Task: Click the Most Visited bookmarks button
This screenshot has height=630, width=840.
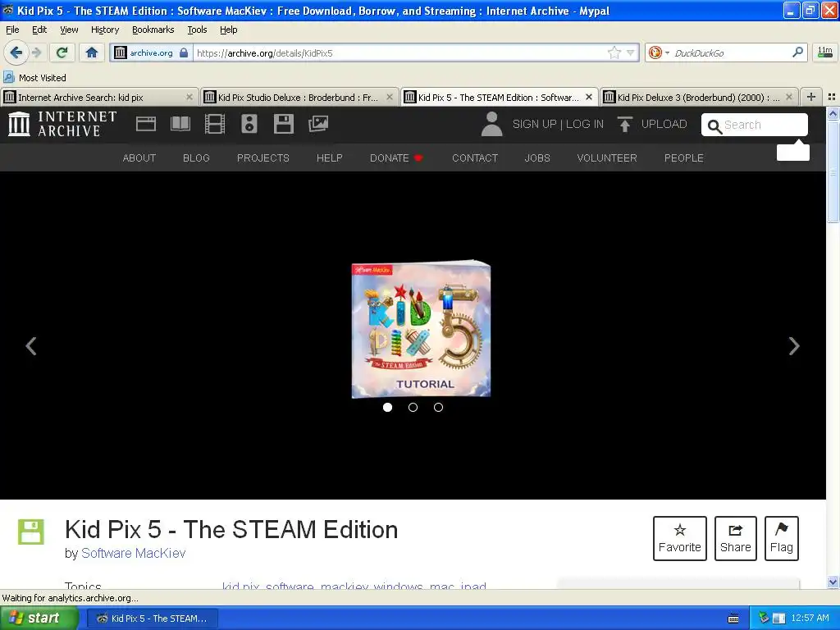Action: point(34,78)
